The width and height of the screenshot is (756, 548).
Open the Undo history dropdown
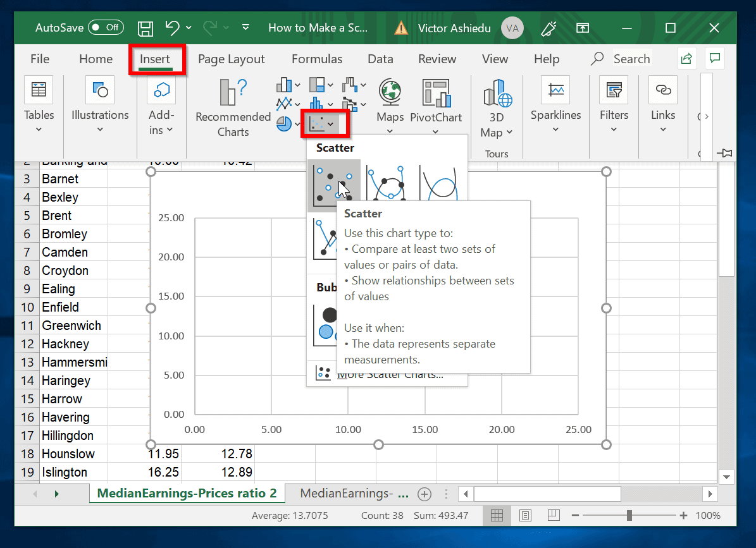tap(187, 27)
